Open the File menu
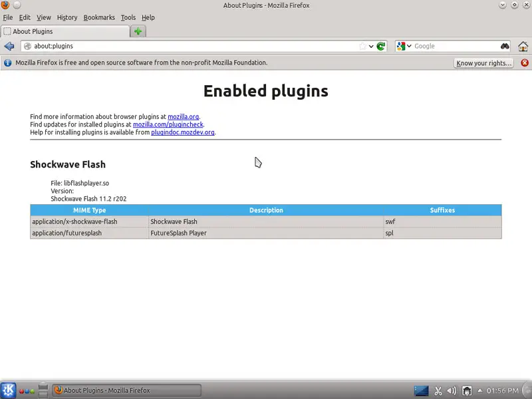Viewport: 532px width, 399px height. pyautogui.click(x=8, y=17)
